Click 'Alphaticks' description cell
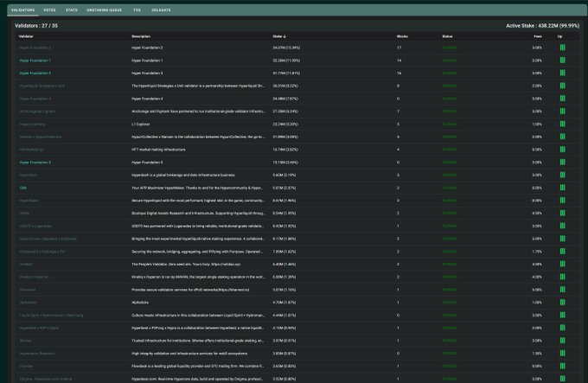 [140, 303]
